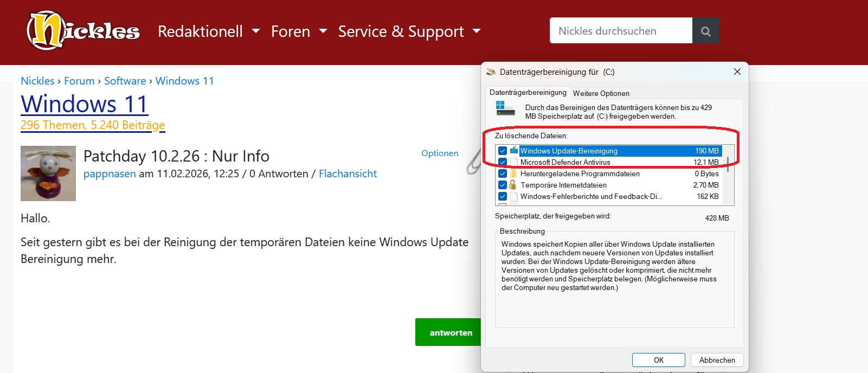This screenshot has height=373, width=868.
Task: Click the drive icon in cleanup dialog
Action: coord(505,108)
